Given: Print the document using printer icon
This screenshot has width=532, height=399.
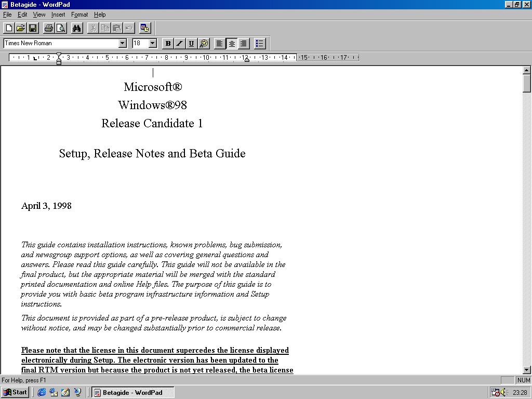Looking at the screenshot, I should pos(48,28).
